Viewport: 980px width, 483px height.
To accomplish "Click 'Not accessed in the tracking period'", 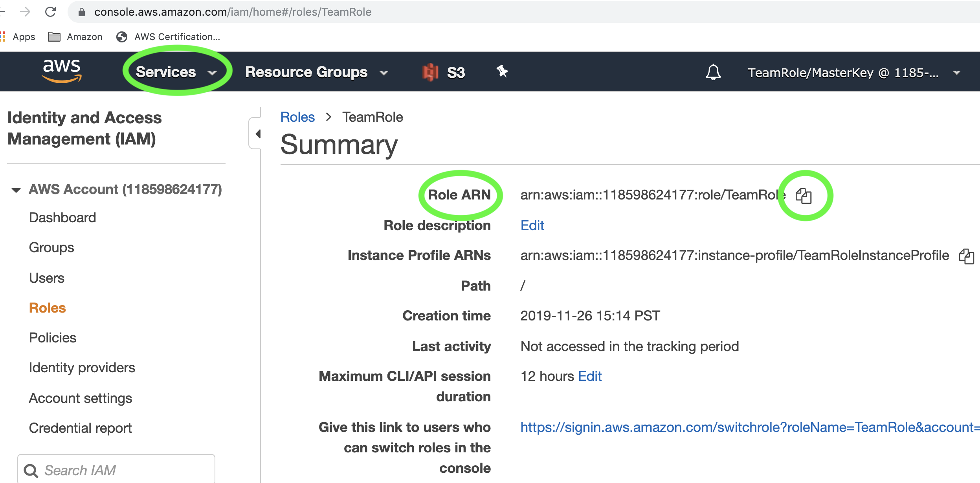I will tap(629, 346).
